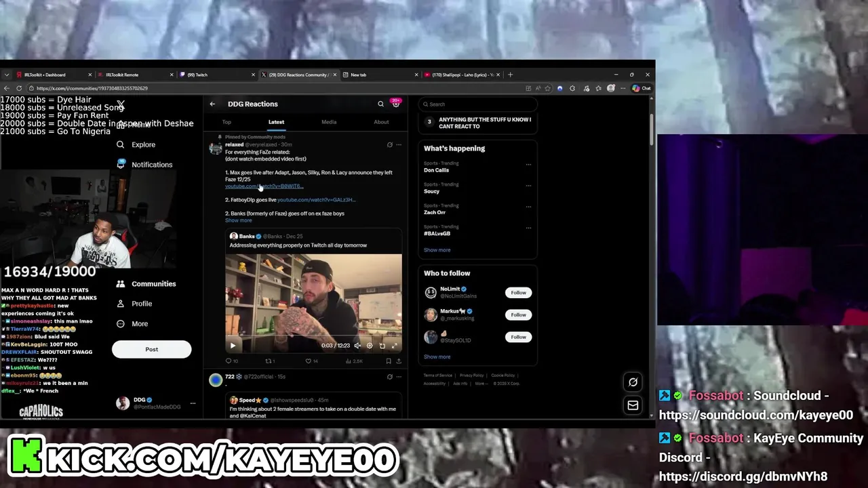Open a new browser tab with plus
The height and width of the screenshot is (488, 868).
click(510, 75)
